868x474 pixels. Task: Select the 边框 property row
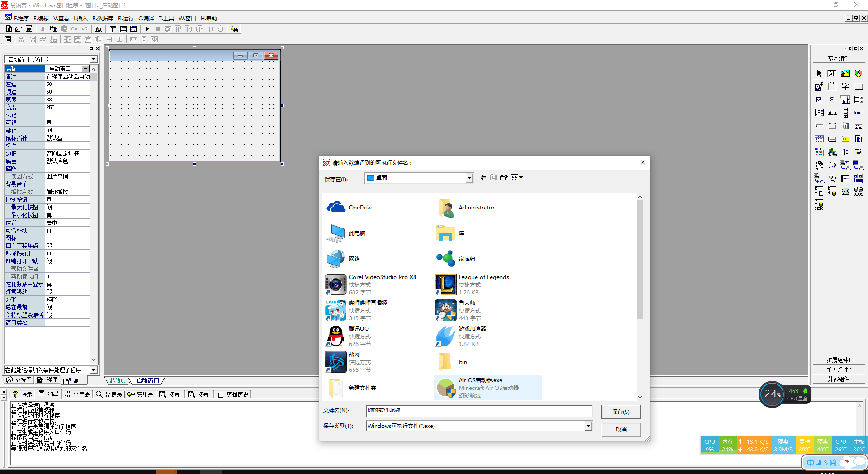pyautogui.click(x=47, y=153)
